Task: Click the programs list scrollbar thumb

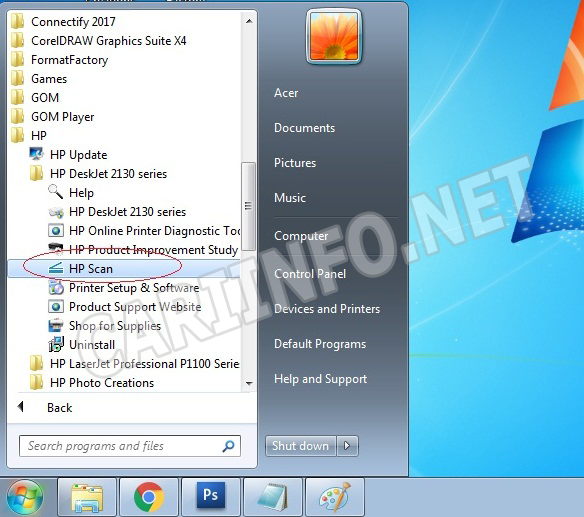Action: click(248, 206)
